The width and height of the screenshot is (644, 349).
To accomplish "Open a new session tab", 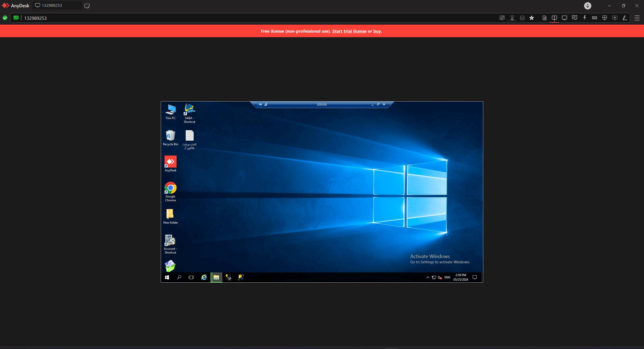I will (x=87, y=6).
